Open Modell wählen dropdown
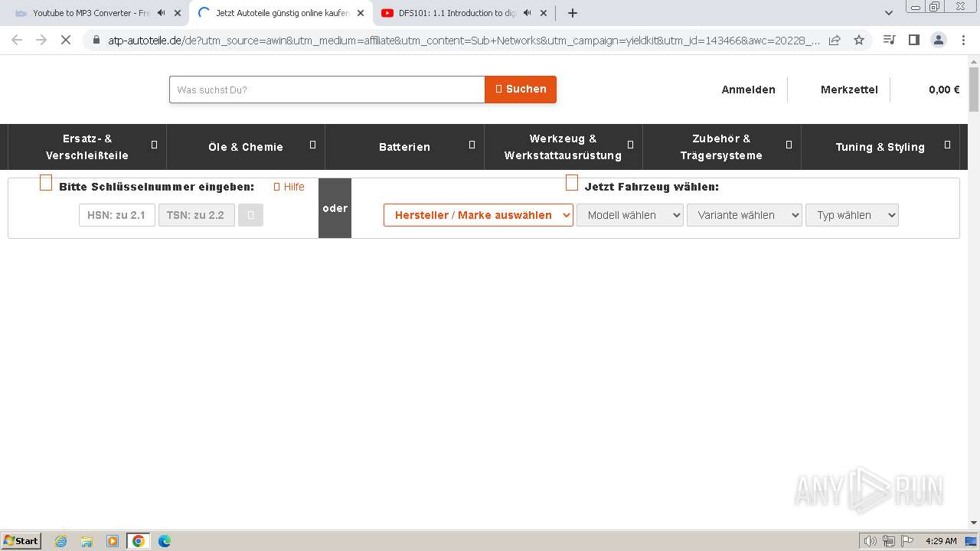The image size is (980, 551). [x=630, y=215]
